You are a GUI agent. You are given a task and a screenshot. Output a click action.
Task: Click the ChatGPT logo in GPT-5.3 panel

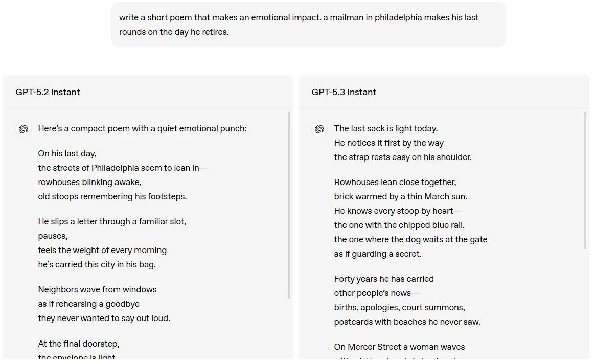pyautogui.click(x=319, y=129)
